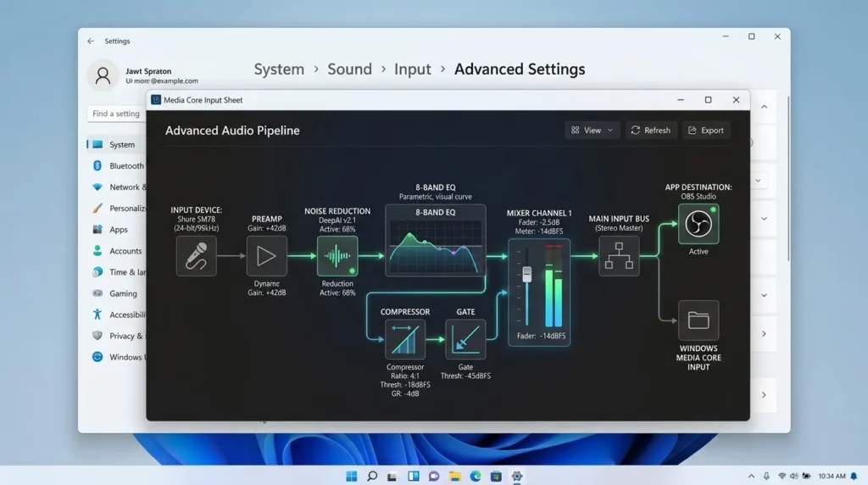
Task: Select Network in Settings sidebar
Action: pyautogui.click(x=117, y=187)
